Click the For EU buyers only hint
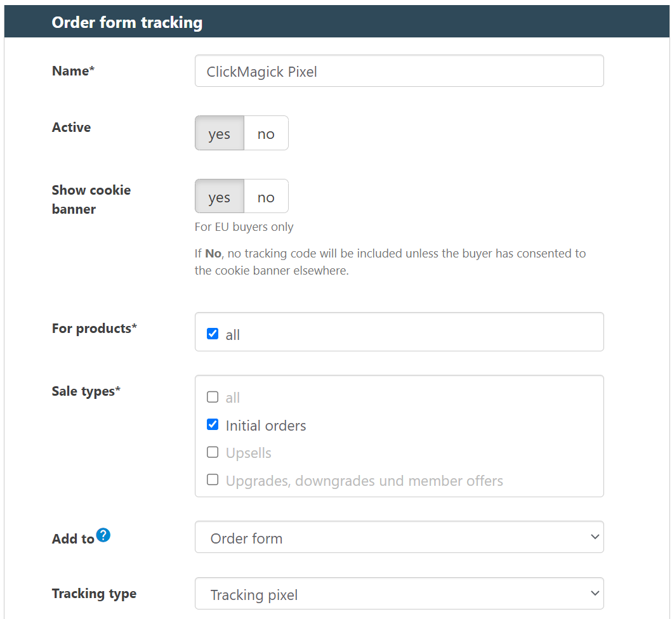This screenshot has height=619, width=672. tap(244, 227)
